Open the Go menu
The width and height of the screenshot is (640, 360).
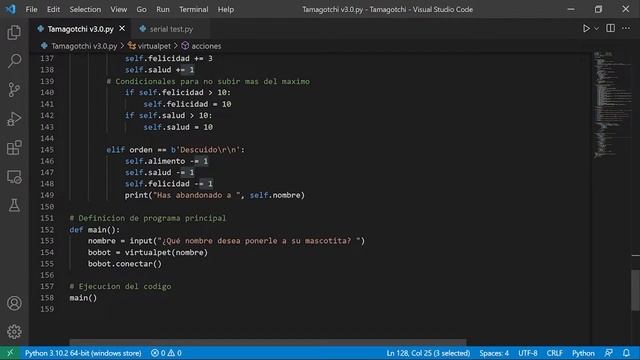[x=141, y=9]
